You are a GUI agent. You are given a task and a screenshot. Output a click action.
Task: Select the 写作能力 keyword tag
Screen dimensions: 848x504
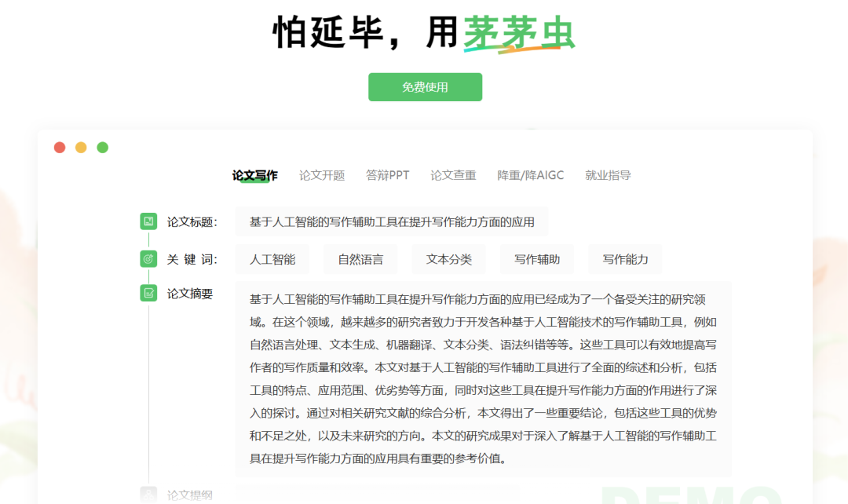pyautogui.click(x=625, y=259)
